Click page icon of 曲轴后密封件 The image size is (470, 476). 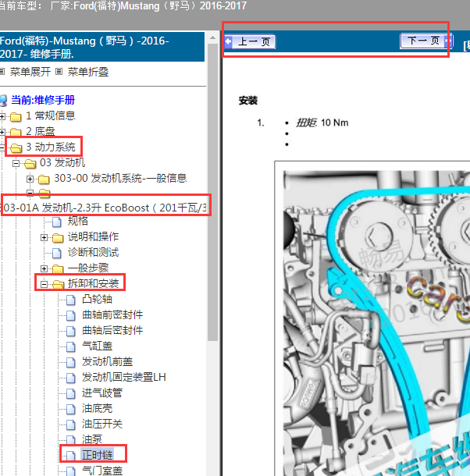tap(71, 331)
